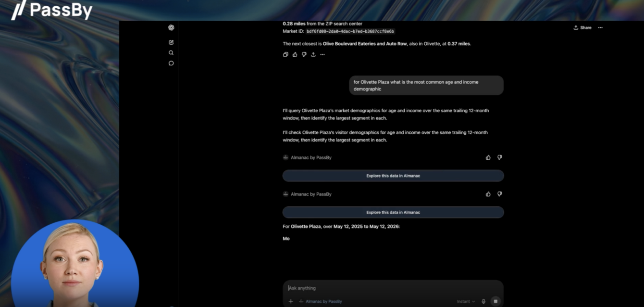
Task: Open search chats magnifier icon
Action: pos(171,53)
